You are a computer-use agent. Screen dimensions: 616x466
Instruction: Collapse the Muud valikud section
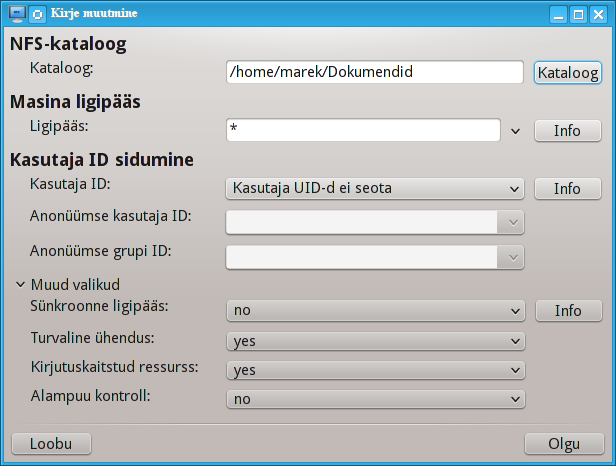20,284
